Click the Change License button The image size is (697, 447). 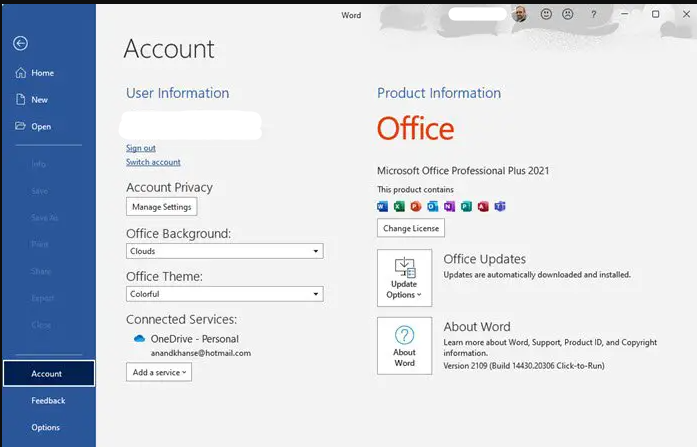tap(411, 228)
